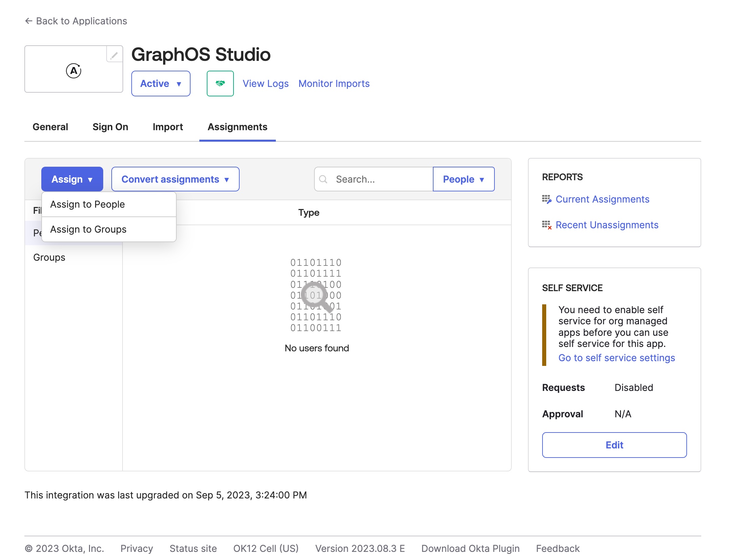Expand the Assign dropdown menu
Image resolution: width=730 pixels, height=560 pixels.
coord(72,179)
